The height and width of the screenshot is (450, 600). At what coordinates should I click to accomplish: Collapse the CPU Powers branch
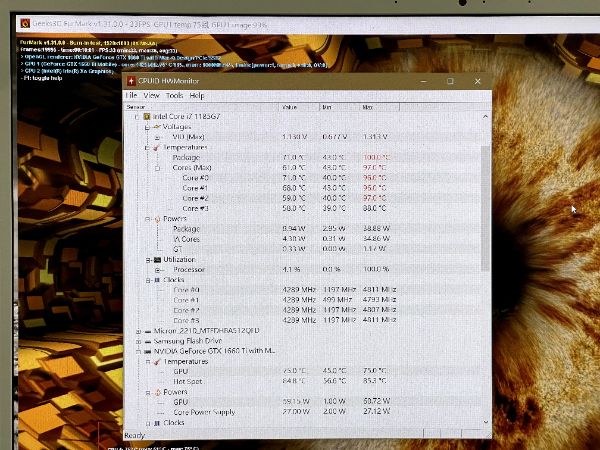pyautogui.click(x=147, y=219)
